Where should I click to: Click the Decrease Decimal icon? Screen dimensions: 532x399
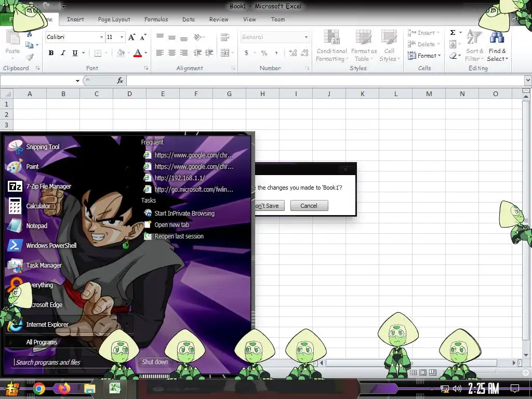tap(304, 52)
